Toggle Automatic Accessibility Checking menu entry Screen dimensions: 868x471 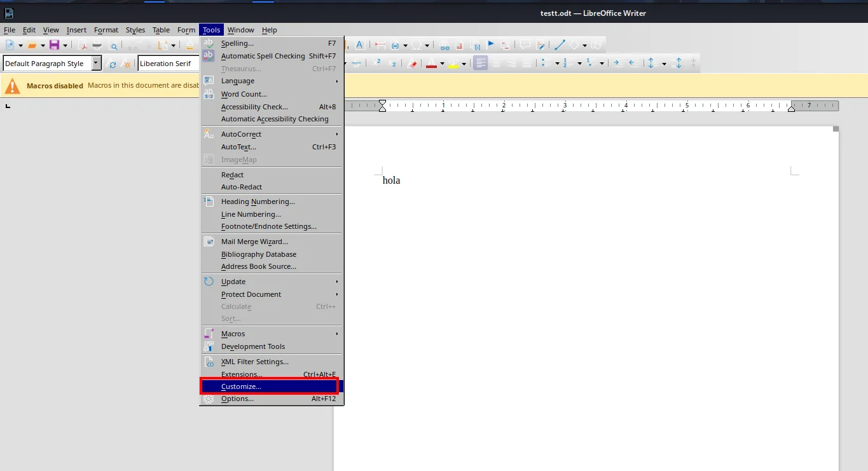pyautogui.click(x=272, y=119)
